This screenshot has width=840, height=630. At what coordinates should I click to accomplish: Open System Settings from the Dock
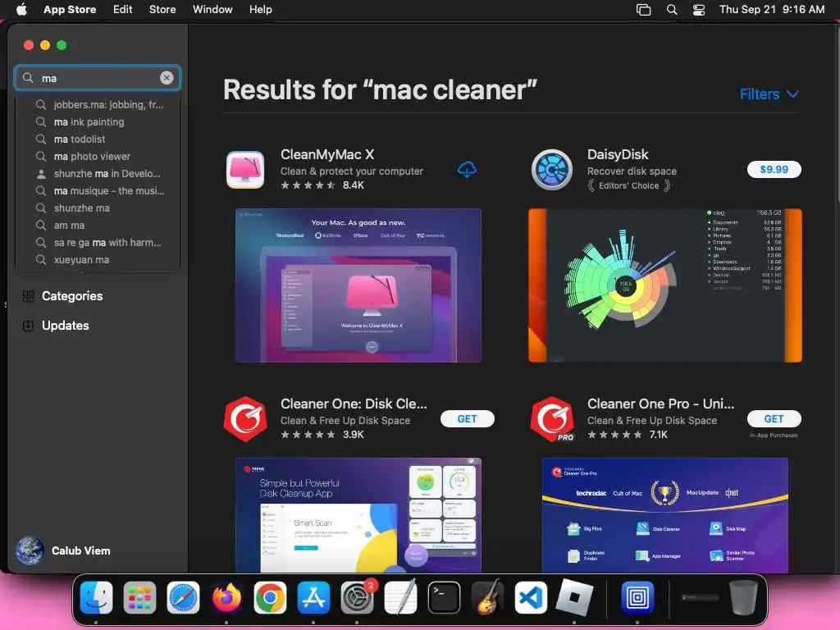358,597
